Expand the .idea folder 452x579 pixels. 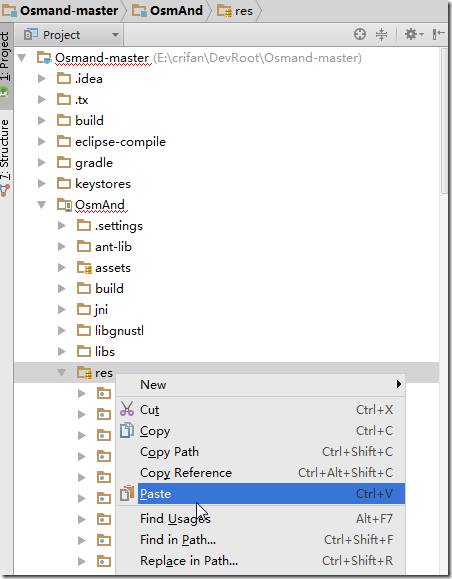click(x=42, y=79)
